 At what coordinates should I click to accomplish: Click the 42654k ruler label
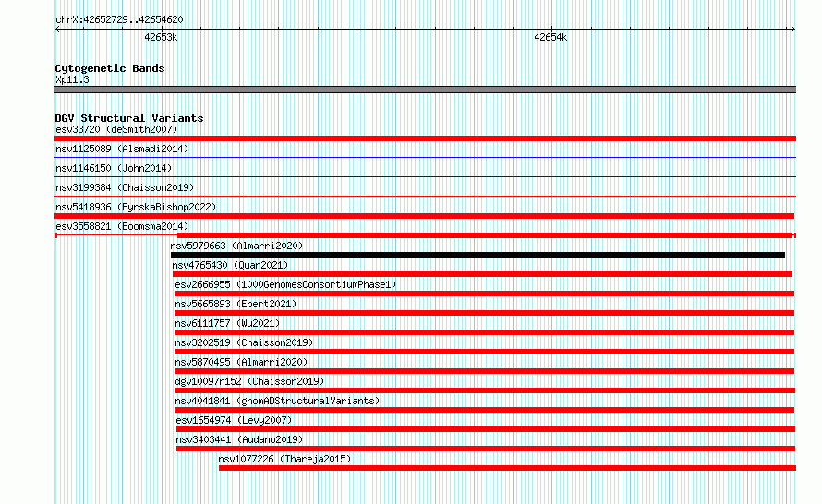point(550,37)
